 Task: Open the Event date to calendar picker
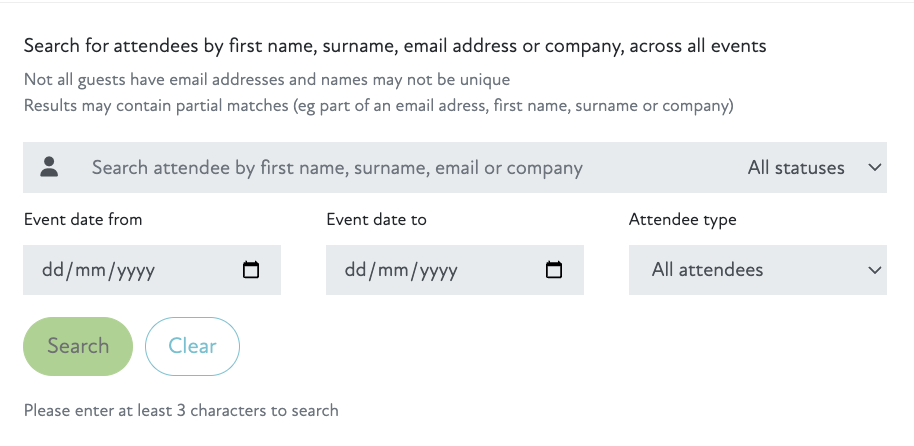[x=554, y=270]
